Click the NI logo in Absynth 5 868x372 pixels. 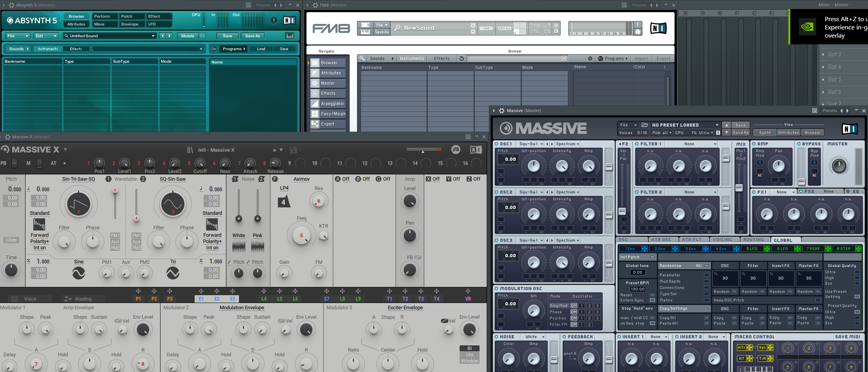289,20
